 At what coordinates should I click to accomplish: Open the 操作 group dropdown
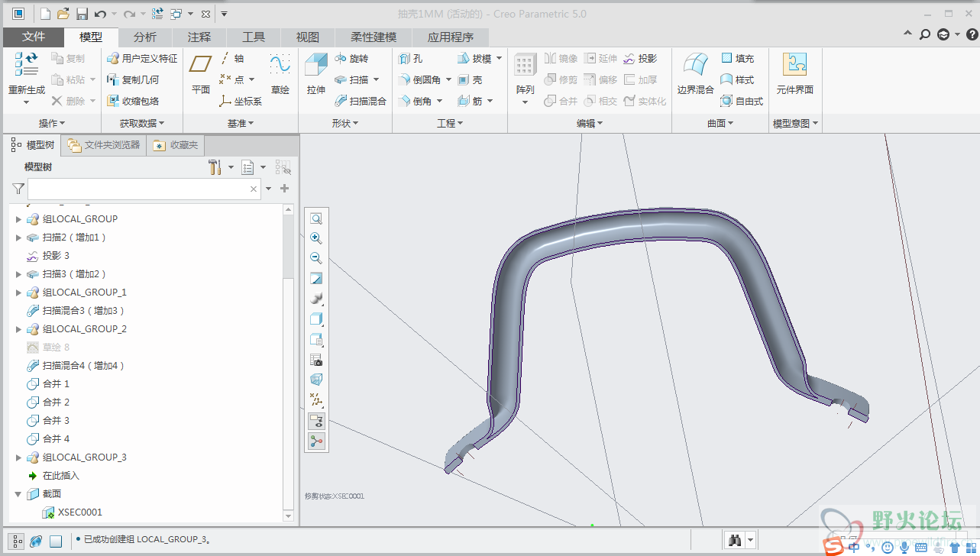point(52,123)
